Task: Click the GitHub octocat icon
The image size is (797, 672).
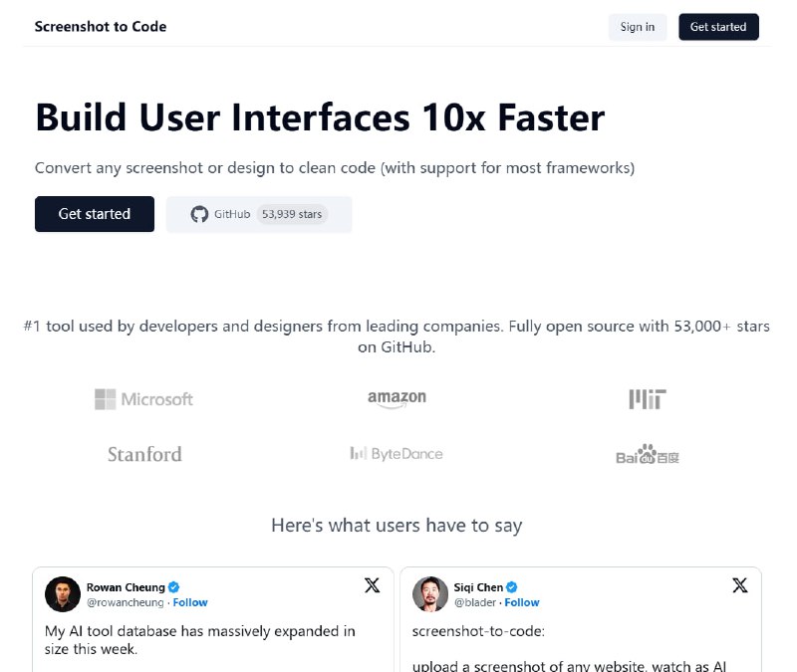Action: click(x=199, y=214)
